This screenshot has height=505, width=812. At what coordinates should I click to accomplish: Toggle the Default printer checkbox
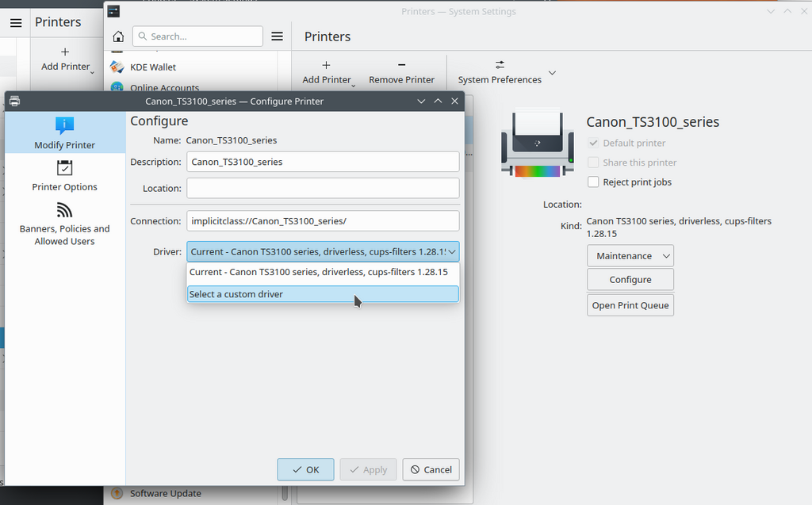point(593,143)
